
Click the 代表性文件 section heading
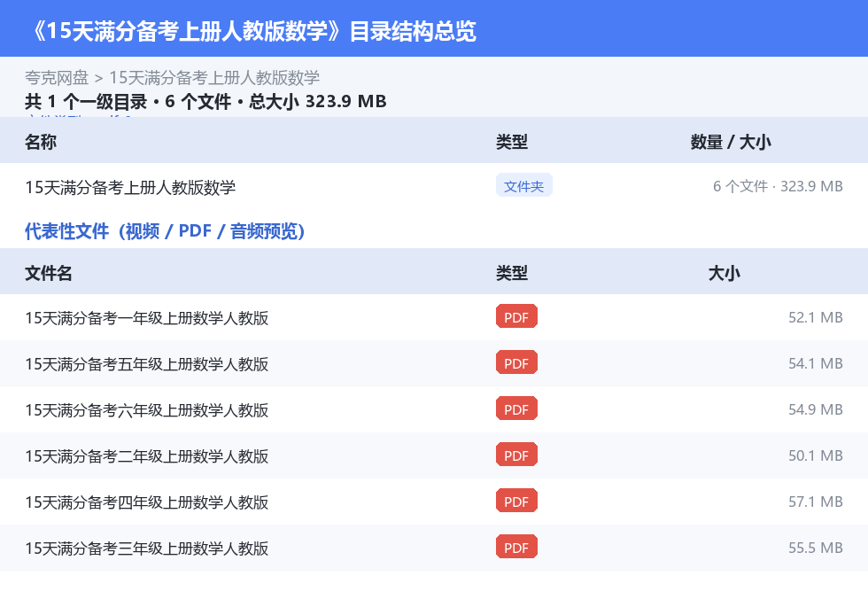pyautogui.click(x=165, y=231)
